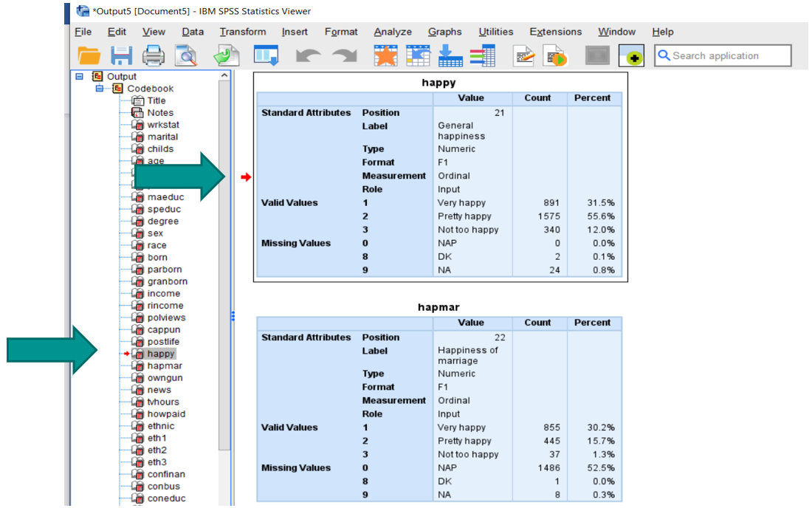Click the outline pane scroll up arrow
This screenshot has height=508, width=812.
point(224,75)
